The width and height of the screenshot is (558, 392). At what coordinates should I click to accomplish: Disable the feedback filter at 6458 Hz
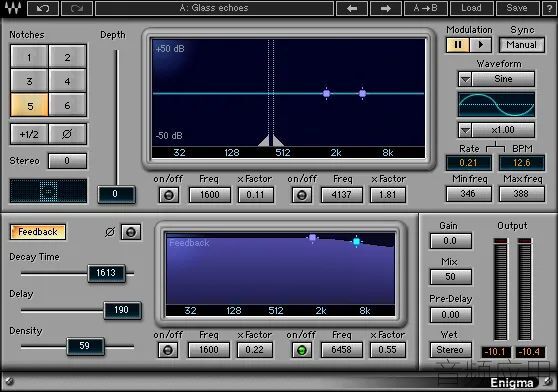click(x=301, y=350)
